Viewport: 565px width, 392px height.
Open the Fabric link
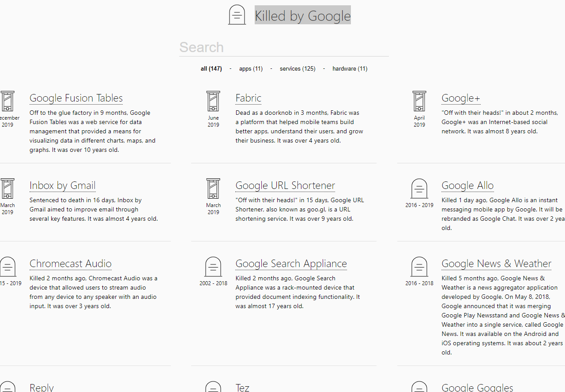(x=248, y=98)
